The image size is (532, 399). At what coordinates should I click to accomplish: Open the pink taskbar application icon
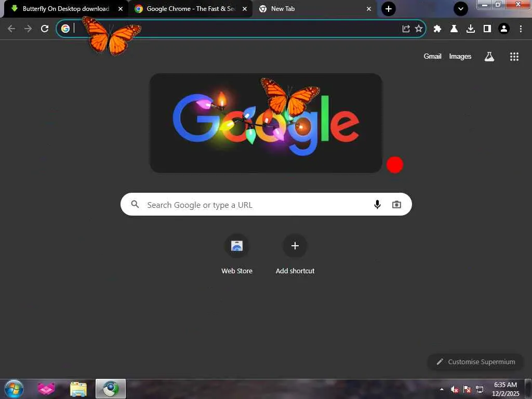pyautogui.click(x=46, y=389)
